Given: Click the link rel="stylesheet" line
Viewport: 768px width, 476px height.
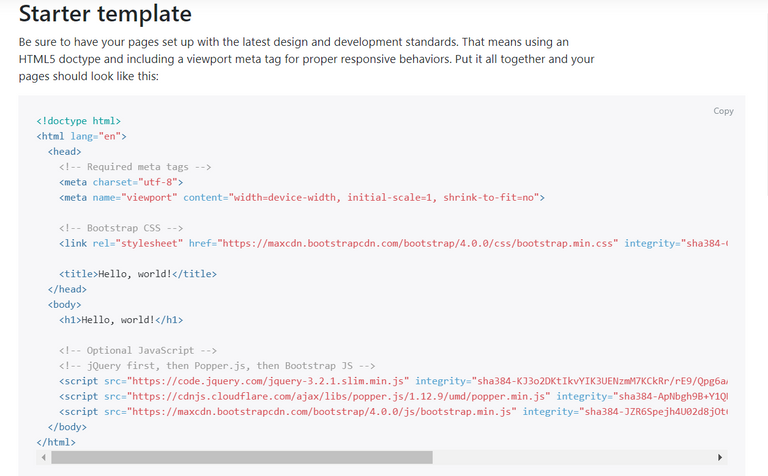Looking at the screenshot, I should (393, 243).
